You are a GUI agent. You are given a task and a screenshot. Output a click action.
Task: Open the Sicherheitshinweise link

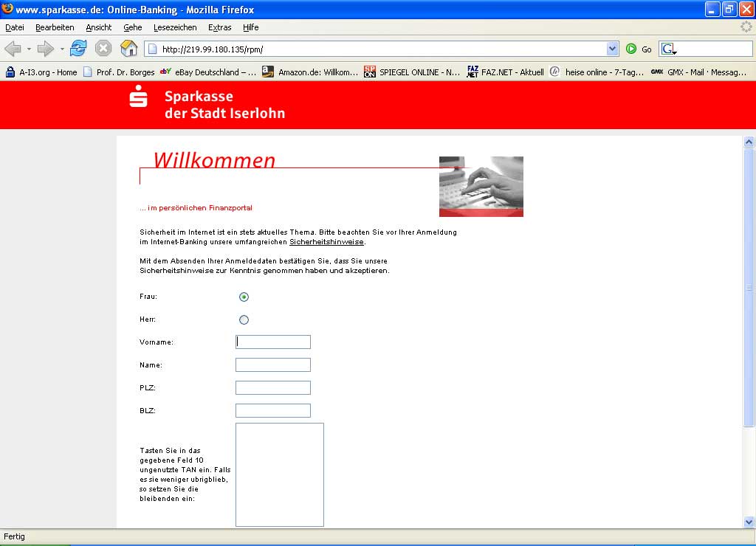326,242
